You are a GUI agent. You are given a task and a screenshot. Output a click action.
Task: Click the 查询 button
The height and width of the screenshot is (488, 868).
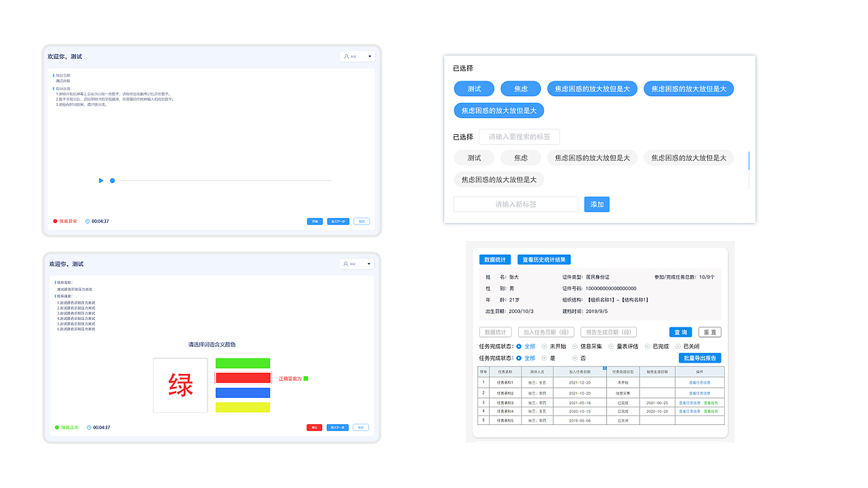tap(680, 332)
